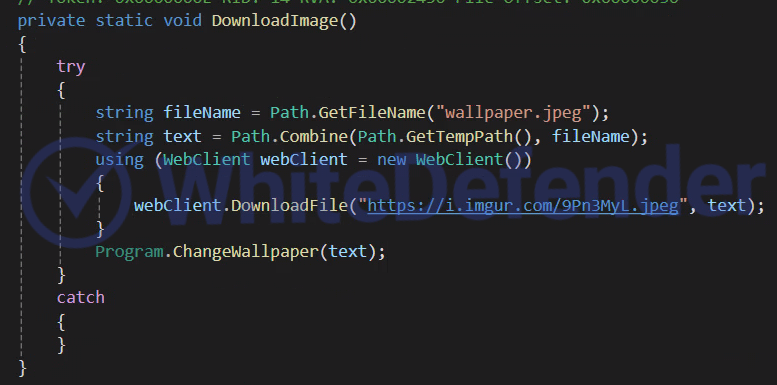
Task: Click the webClient variable declaration
Action: [x=304, y=159]
